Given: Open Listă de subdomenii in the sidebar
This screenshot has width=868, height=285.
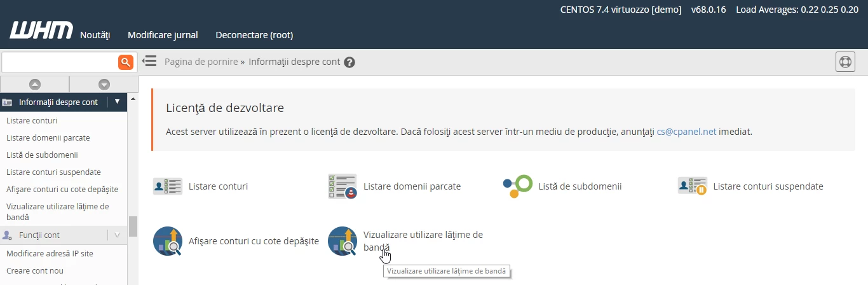Looking at the screenshot, I should click(x=42, y=155).
